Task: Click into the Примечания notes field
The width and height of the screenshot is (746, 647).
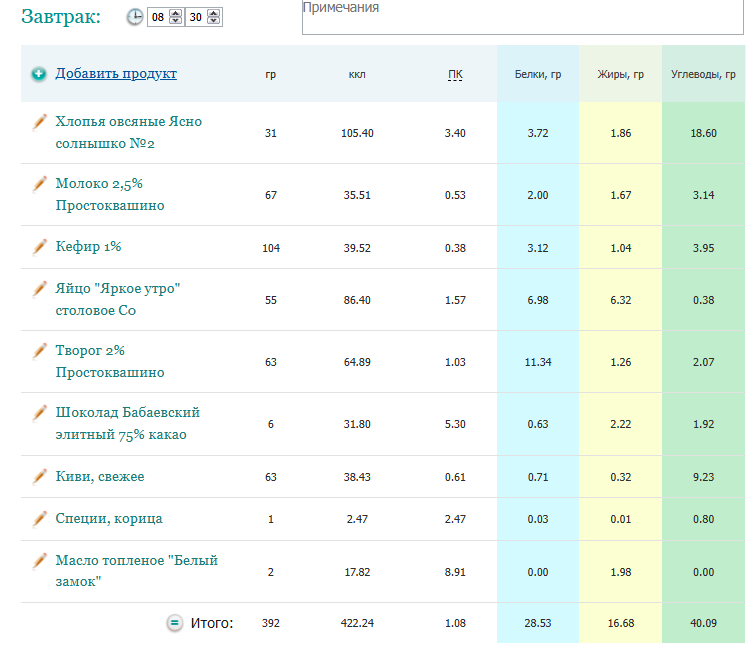Action: pos(522,17)
